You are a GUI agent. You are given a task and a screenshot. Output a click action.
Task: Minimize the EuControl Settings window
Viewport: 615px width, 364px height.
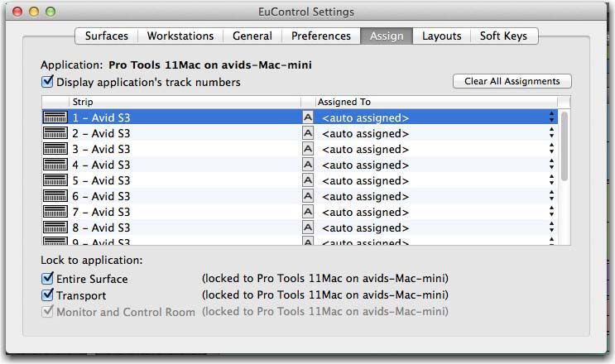34,12
